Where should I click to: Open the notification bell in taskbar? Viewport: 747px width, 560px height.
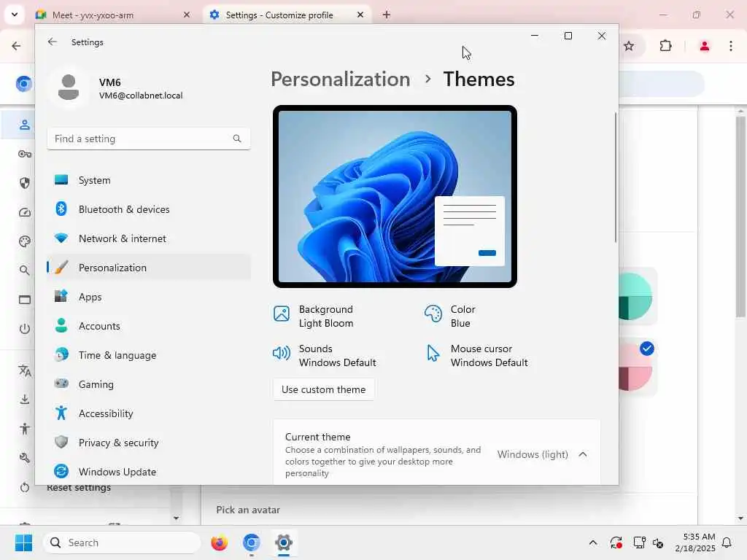(x=727, y=542)
